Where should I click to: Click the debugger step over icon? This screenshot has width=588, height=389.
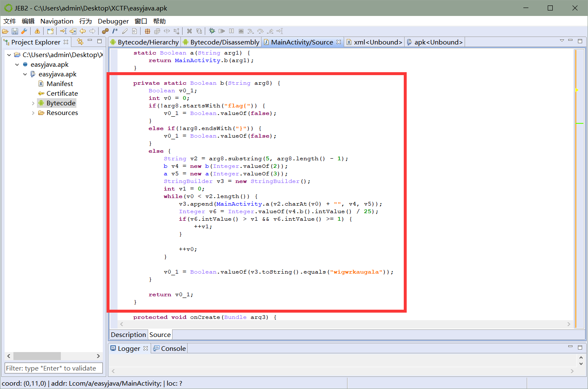tap(260, 31)
